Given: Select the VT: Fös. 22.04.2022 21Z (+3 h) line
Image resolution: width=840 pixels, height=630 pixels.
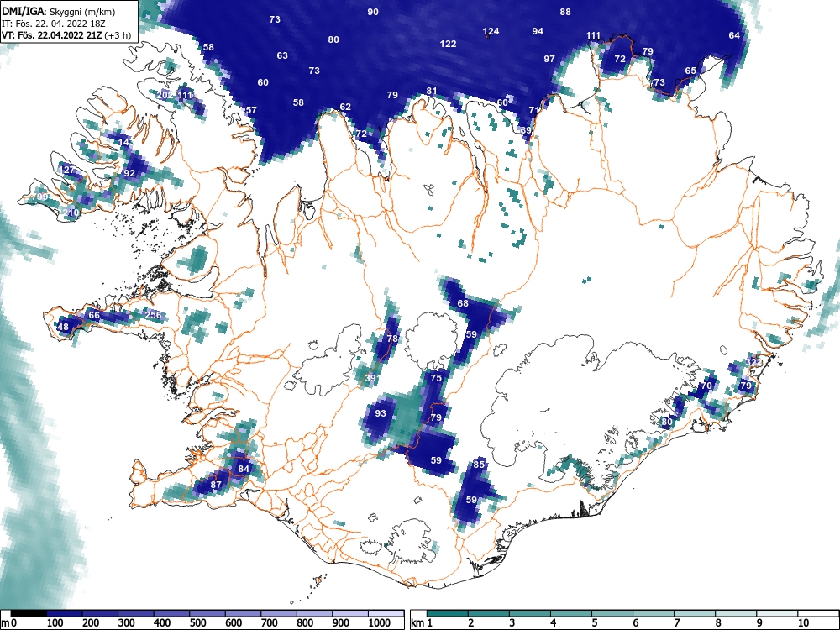Looking at the screenshot, I should pyautogui.click(x=66, y=35).
